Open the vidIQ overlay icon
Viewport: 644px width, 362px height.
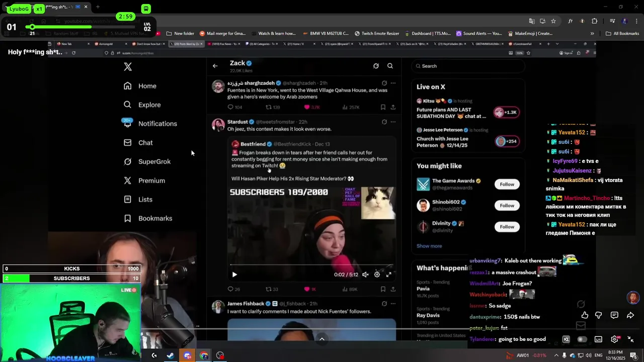pyautogui.click(x=566, y=339)
